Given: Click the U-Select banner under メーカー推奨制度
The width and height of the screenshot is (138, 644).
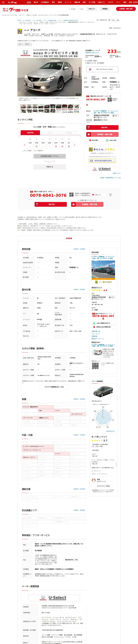Looking at the screenshot, I should click(x=54, y=598).
